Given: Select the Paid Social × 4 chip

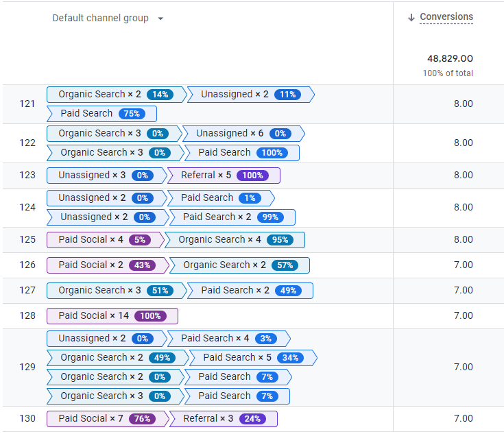Looking at the screenshot, I should tap(105, 240).
